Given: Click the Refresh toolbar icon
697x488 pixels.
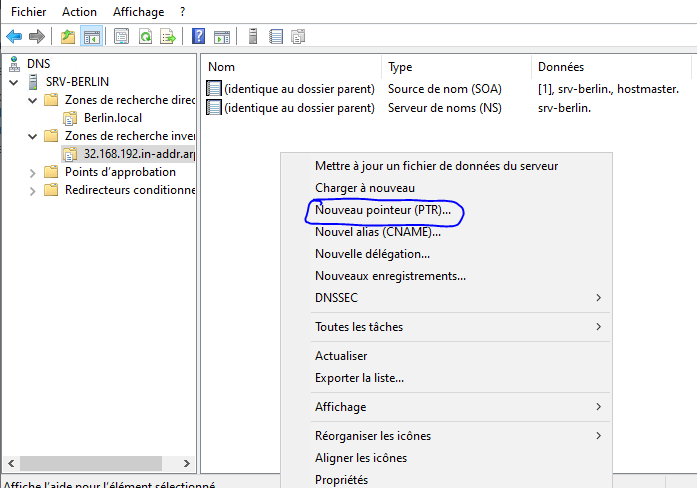Looking at the screenshot, I should click(x=145, y=37).
